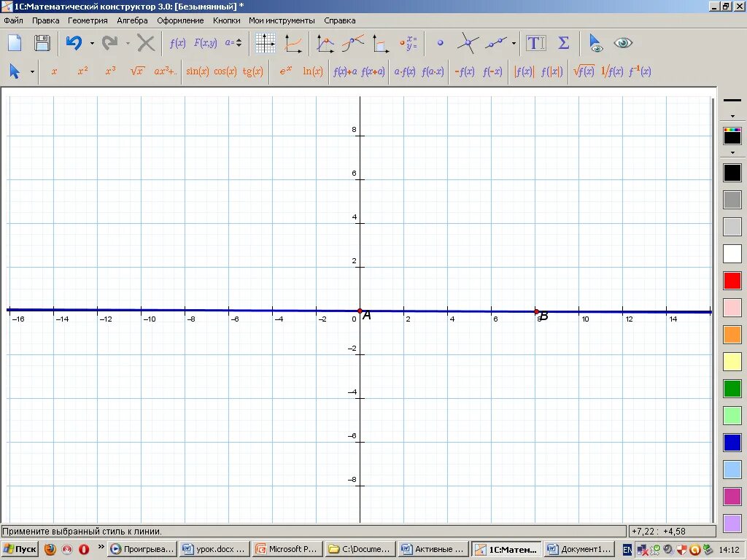Image resolution: width=747 pixels, height=560 pixels.
Task: Click point B on the x-axis
Action: (536, 311)
